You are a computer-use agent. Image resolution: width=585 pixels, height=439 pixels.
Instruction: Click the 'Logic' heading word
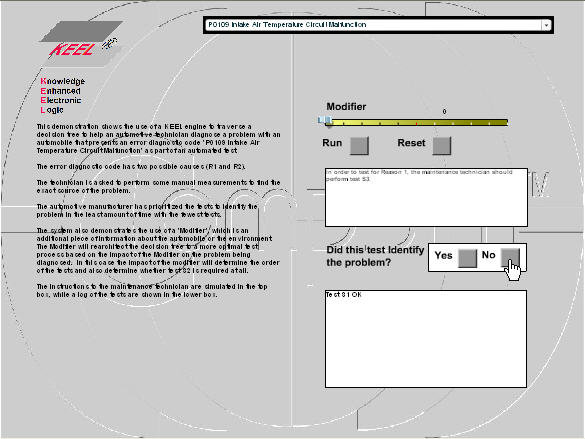[x=52, y=110]
